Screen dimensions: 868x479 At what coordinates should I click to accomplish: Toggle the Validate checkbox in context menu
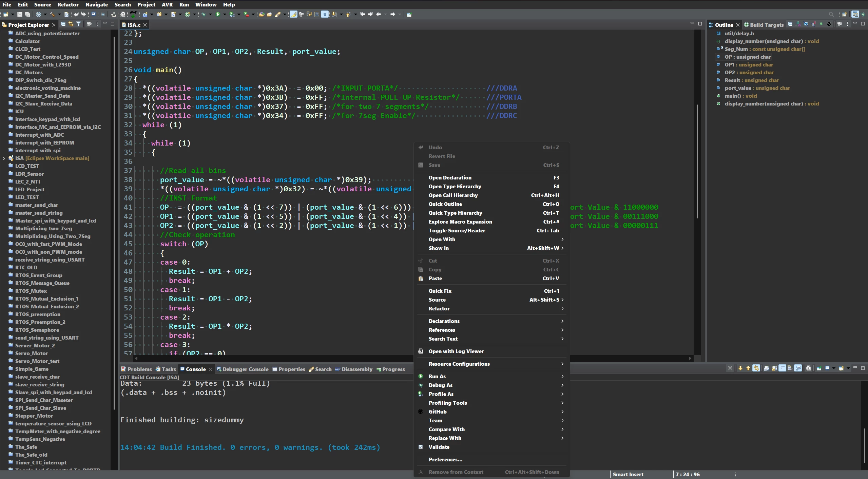[x=421, y=447]
